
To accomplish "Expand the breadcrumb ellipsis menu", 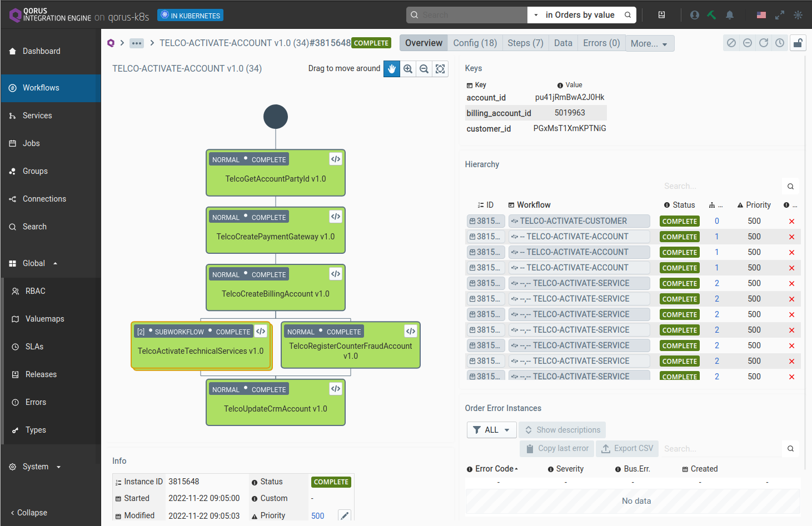I will click(137, 43).
